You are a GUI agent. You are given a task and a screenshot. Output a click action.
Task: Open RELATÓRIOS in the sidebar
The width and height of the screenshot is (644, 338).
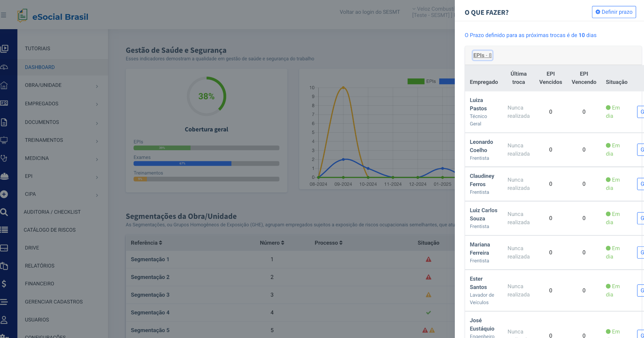click(x=40, y=266)
